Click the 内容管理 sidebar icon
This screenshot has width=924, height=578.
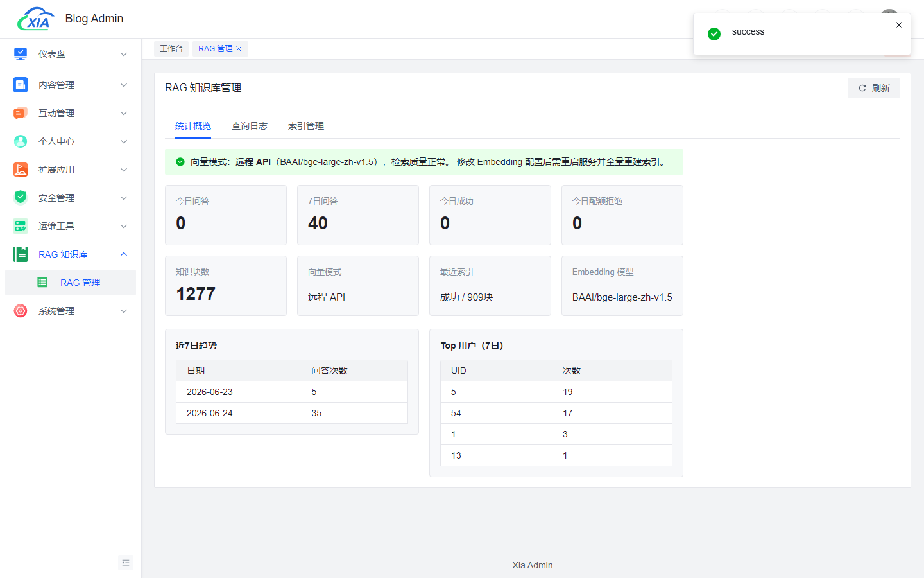(x=21, y=85)
